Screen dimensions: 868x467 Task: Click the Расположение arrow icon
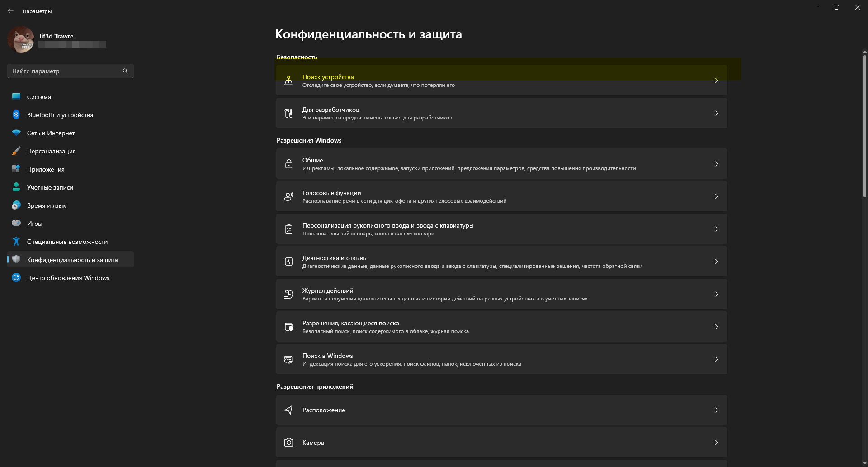tap(288, 410)
